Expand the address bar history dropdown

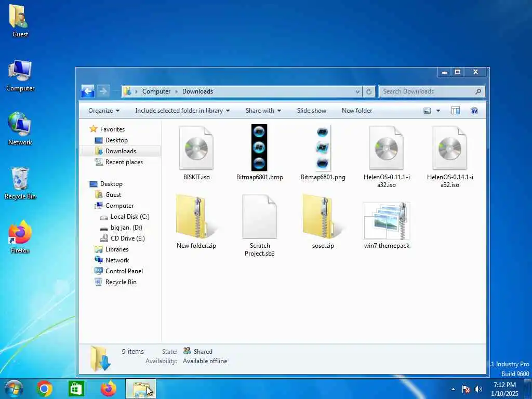[357, 91]
